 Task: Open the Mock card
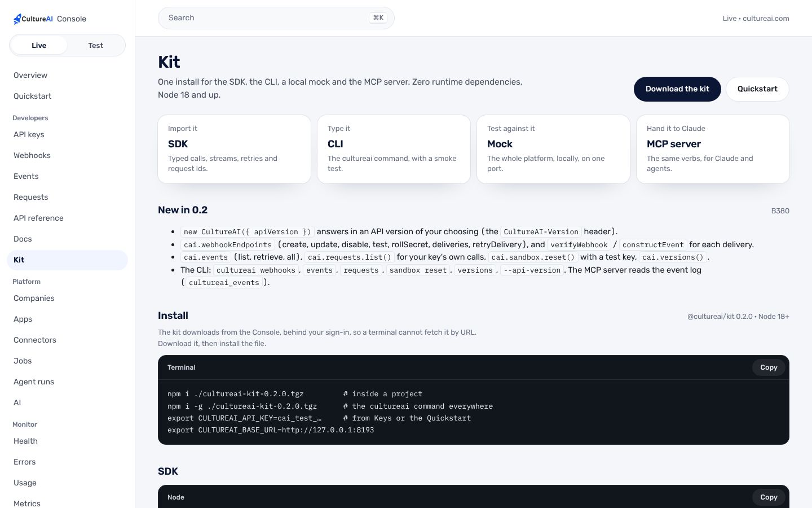click(553, 149)
